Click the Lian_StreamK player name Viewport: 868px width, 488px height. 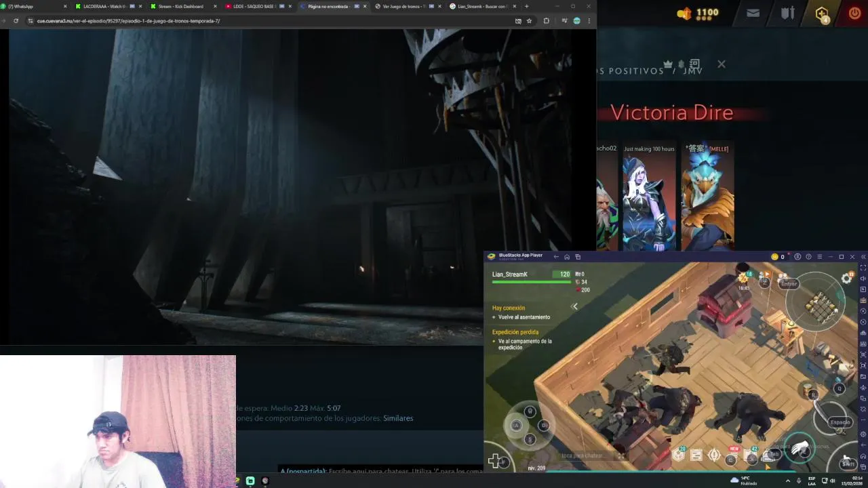[x=510, y=274]
